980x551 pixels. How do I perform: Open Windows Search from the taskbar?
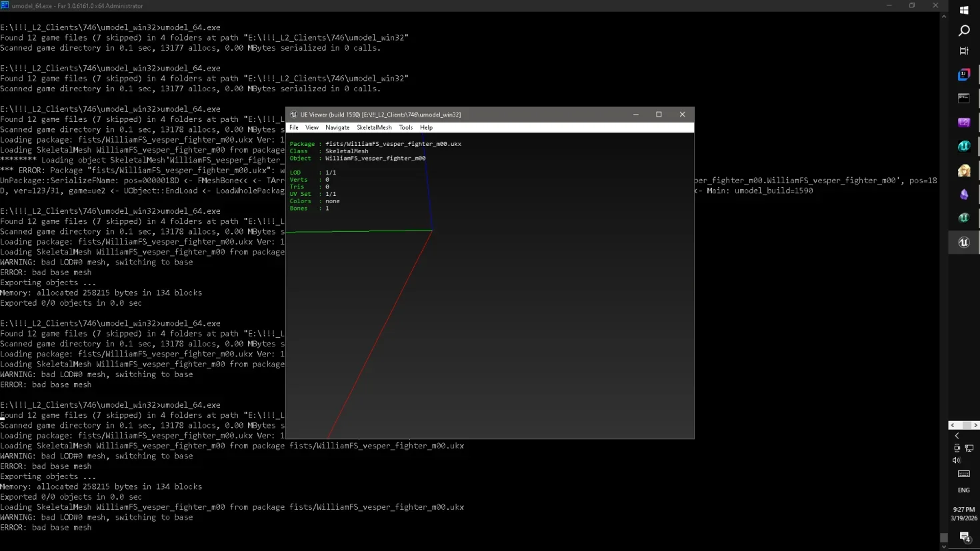(964, 31)
